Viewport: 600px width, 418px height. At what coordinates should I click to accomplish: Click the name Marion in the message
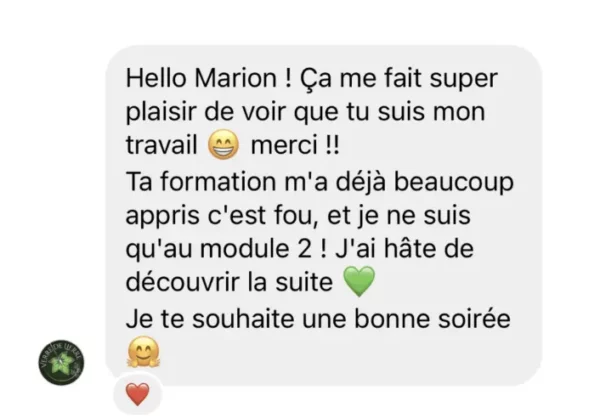pos(236,78)
